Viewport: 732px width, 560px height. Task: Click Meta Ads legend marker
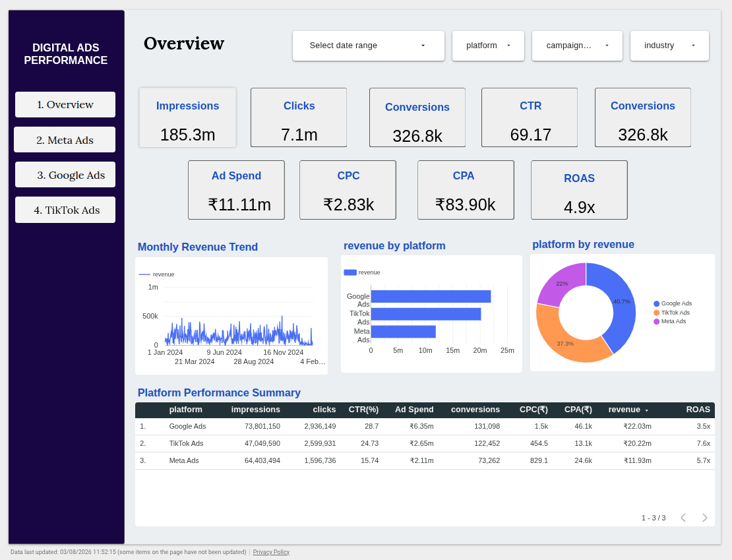pyautogui.click(x=656, y=321)
